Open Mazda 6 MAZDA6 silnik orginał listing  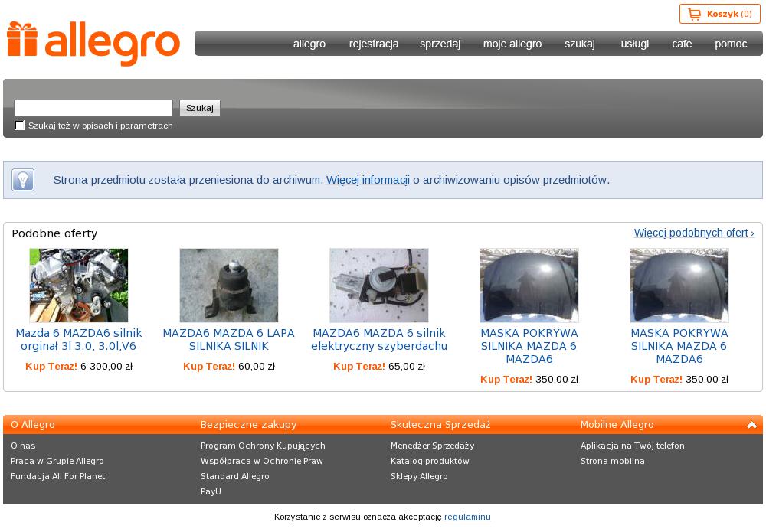(79, 340)
